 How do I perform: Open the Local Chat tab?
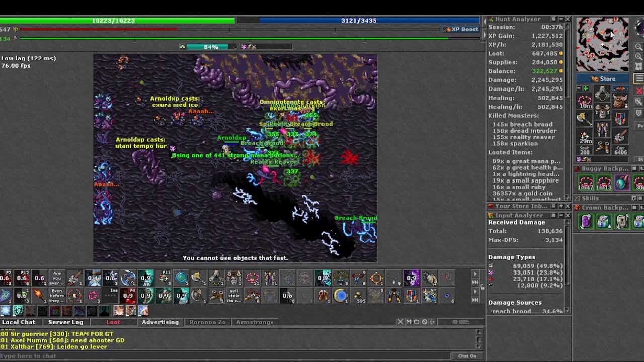pos(19,322)
